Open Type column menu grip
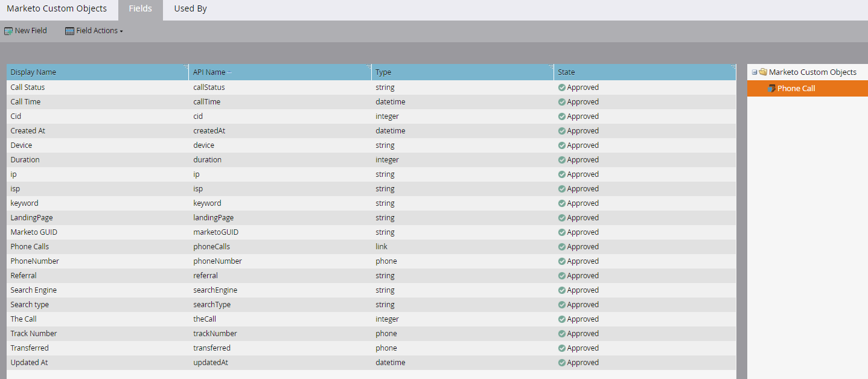The width and height of the screenshot is (868, 379). coord(550,66)
